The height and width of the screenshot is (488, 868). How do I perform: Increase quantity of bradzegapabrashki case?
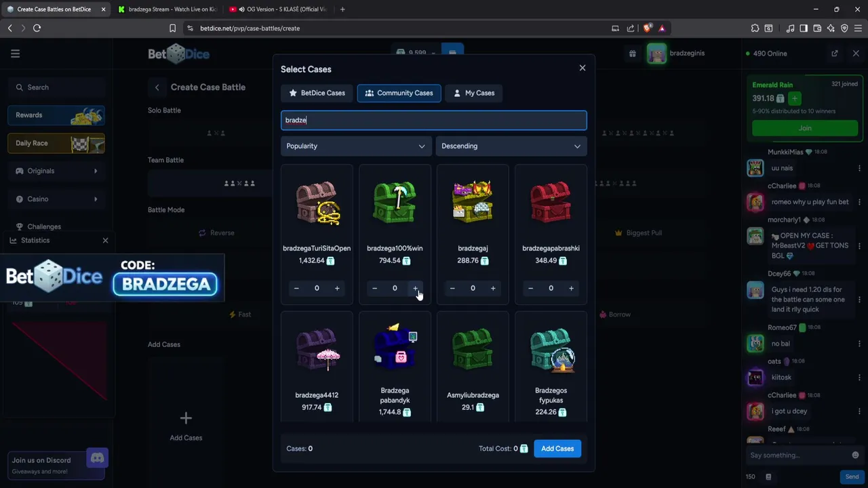(571, 288)
